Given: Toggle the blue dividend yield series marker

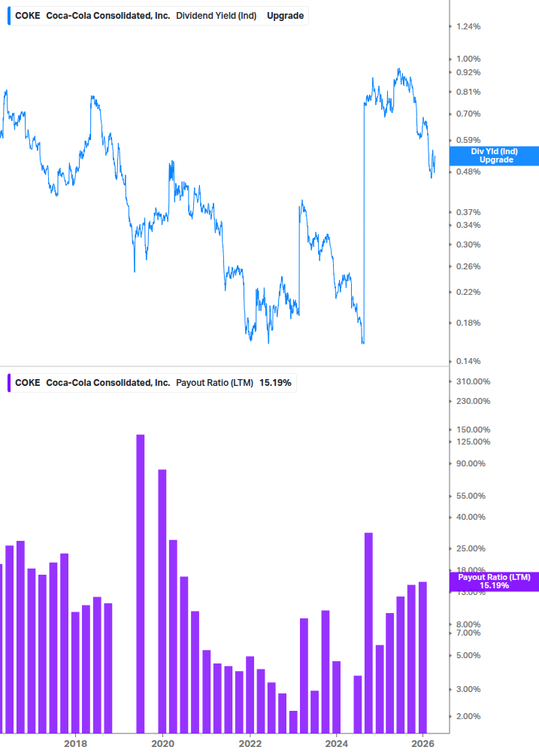Looking at the screenshot, I should pos(8,15).
